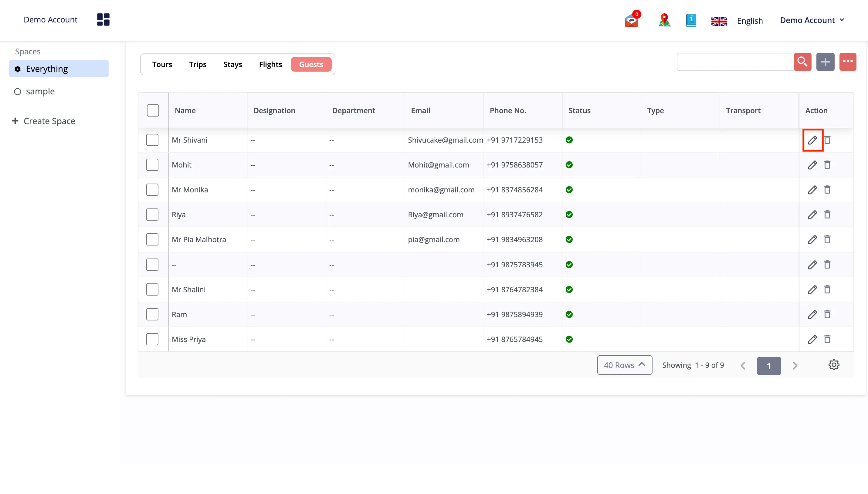
Task: Click phone number +91 9875783945
Action: coord(515,265)
